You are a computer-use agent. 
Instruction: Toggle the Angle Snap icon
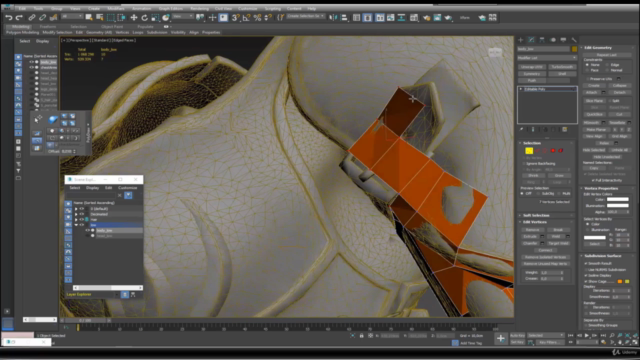pos(246,18)
